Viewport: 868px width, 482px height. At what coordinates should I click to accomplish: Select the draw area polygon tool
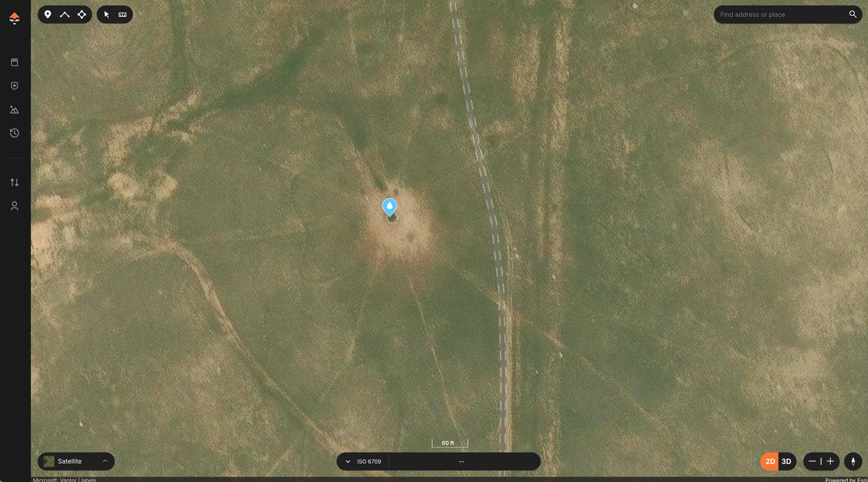(82, 14)
